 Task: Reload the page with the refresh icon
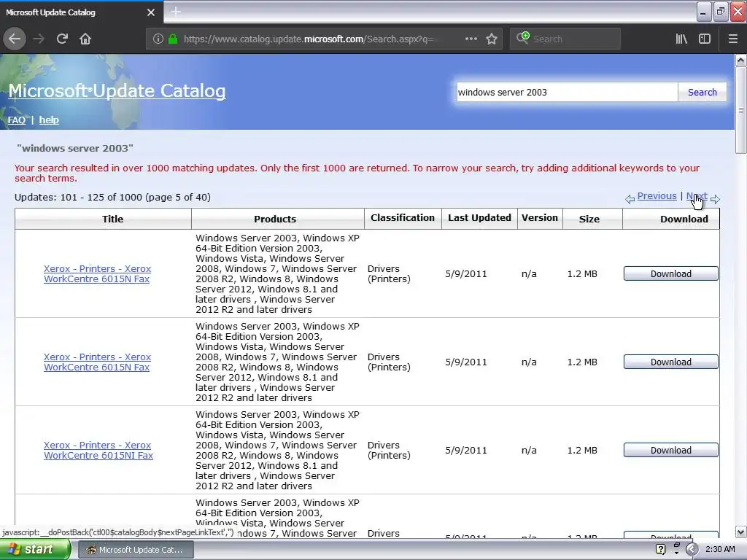[62, 39]
